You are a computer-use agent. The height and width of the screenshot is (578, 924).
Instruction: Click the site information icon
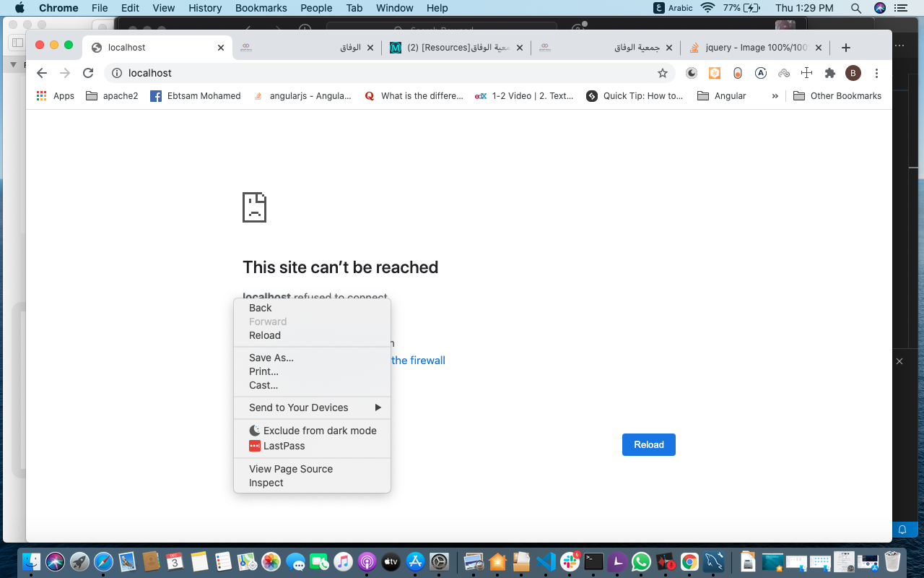117,73
